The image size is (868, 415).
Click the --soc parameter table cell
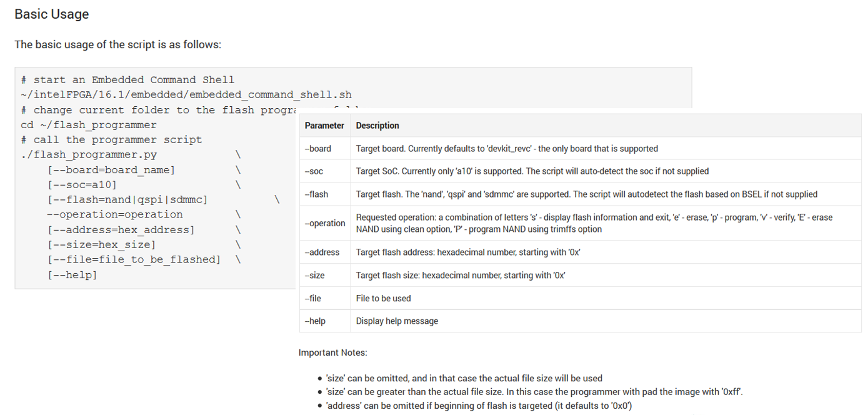tap(314, 171)
